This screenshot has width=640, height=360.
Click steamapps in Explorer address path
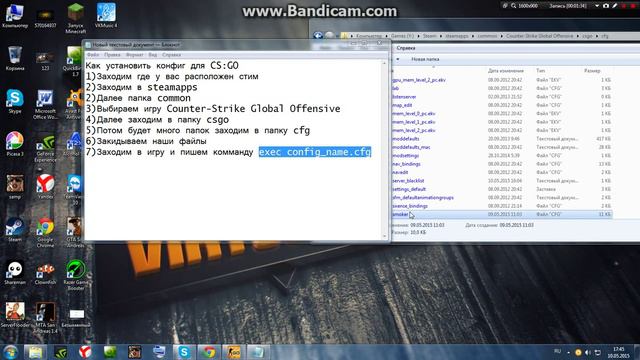[457, 36]
